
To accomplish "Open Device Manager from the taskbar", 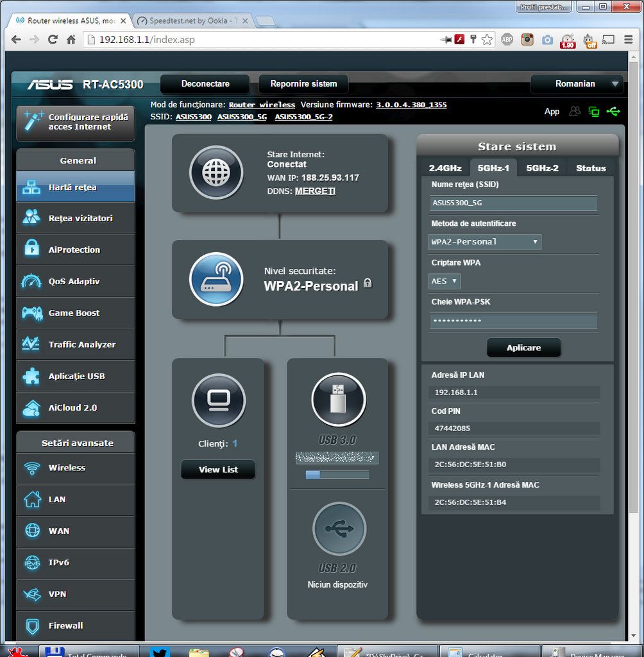I will [591, 652].
